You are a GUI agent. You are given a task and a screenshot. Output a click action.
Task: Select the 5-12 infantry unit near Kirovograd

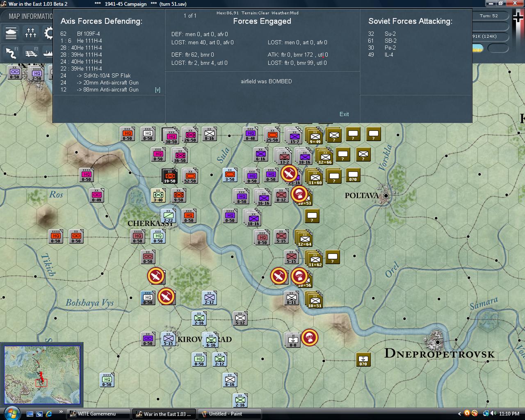[x=240, y=318]
